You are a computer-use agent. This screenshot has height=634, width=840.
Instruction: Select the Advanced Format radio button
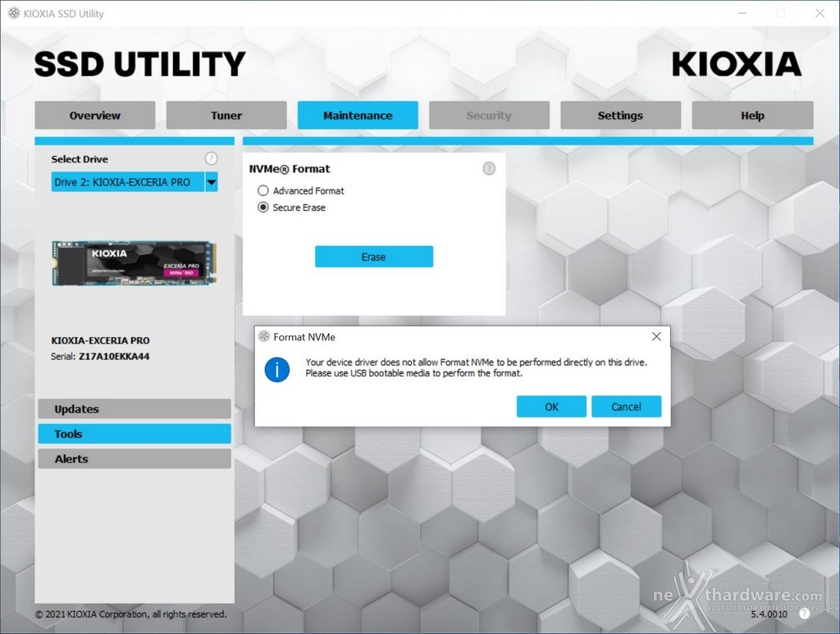[x=263, y=190]
